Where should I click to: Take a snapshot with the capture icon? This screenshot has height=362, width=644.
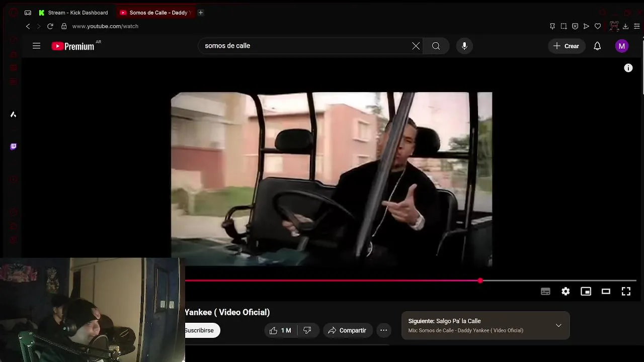pos(563,26)
